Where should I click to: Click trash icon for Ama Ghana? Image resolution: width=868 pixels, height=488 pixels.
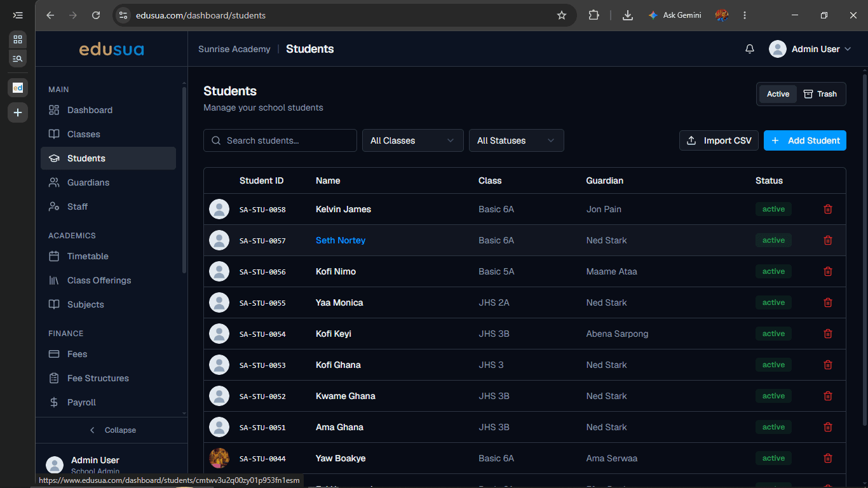click(x=827, y=427)
